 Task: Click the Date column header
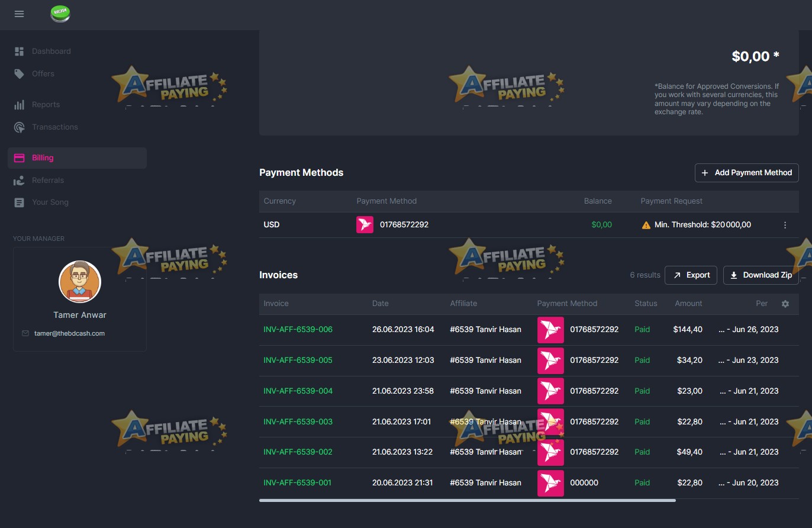381,304
